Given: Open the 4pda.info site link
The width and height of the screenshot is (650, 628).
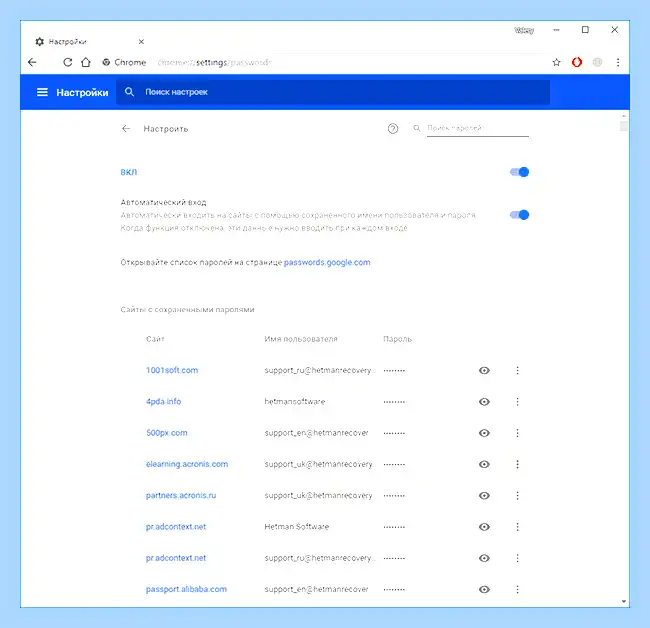Looking at the screenshot, I should pyautogui.click(x=163, y=402).
